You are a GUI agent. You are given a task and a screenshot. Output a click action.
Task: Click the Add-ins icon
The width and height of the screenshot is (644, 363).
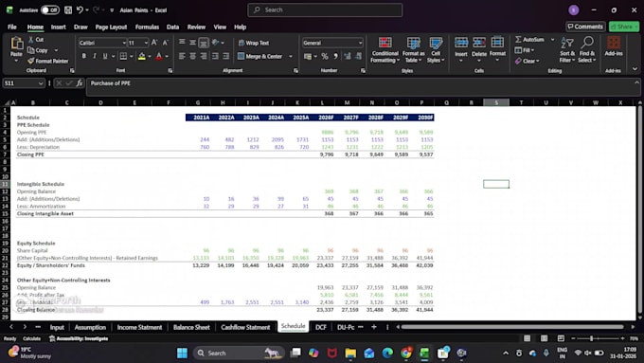tap(614, 43)
